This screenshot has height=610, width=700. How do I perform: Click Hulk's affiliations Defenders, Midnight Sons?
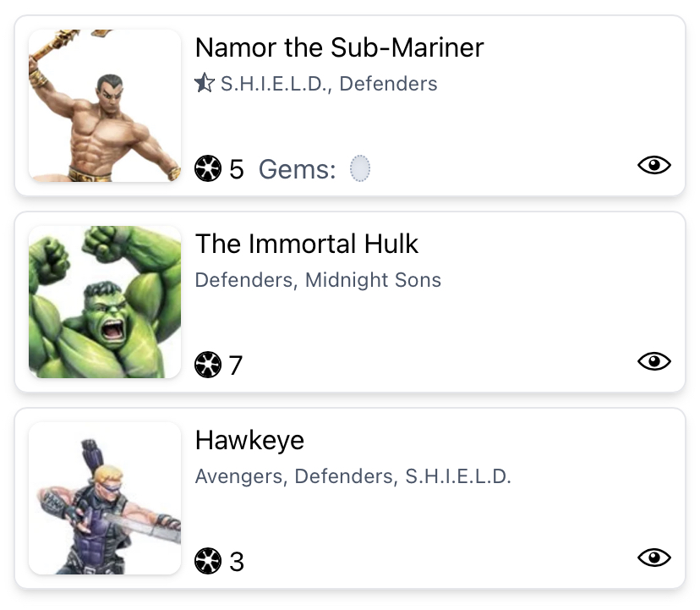(x=318, y=280)
